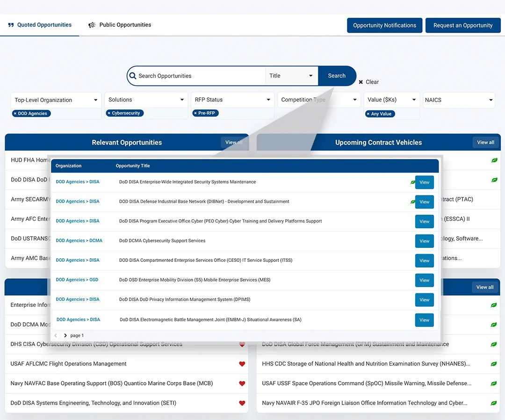Sort by Opportunity Title column header

point(133,166)
